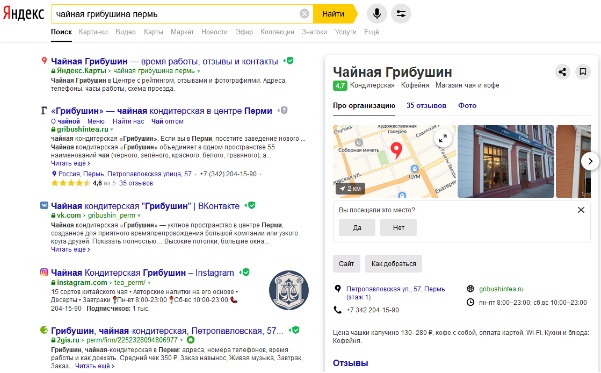
Task: Open the 35 отзывов tab
Action: tap(426, 105)
